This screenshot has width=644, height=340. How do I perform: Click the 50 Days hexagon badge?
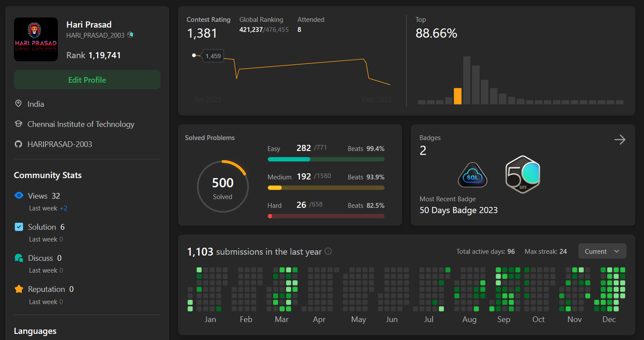pyautogui.click(x=523, y=174)
